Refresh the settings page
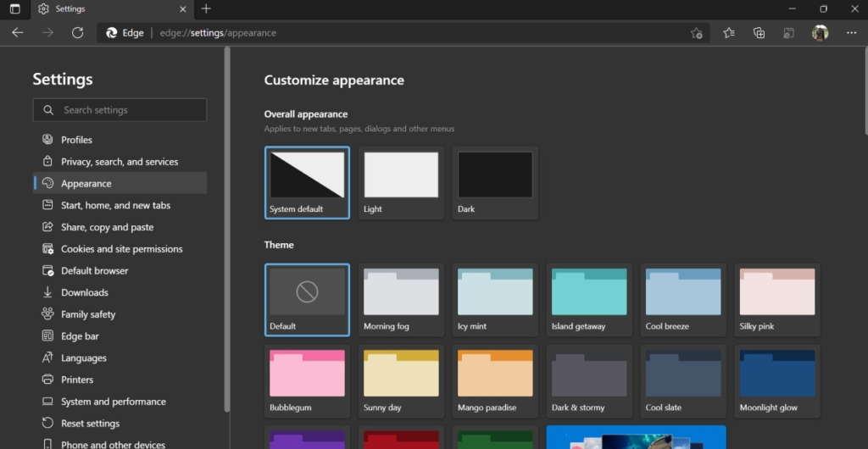868x449 pixels. click(x=77, y=33)
